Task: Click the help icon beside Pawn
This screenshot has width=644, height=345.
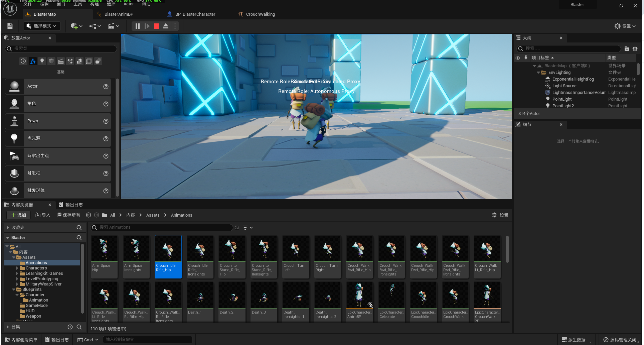Action: (x=106, y=121)
